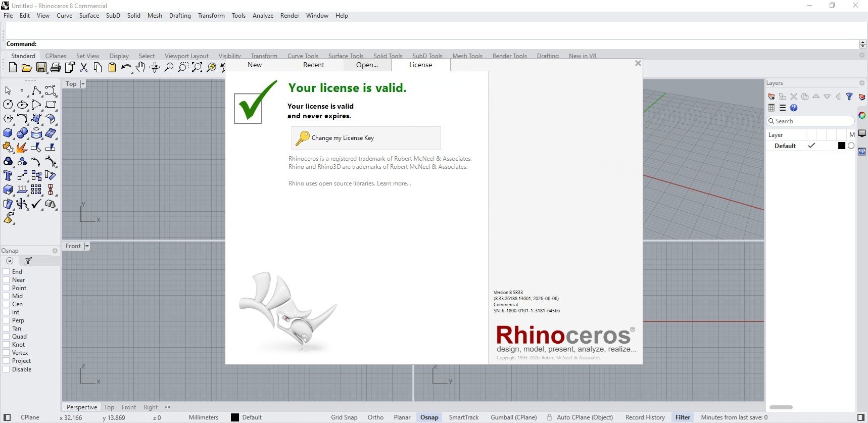
Task: Select the New tab in splash dialog
Action: point(255,65)
